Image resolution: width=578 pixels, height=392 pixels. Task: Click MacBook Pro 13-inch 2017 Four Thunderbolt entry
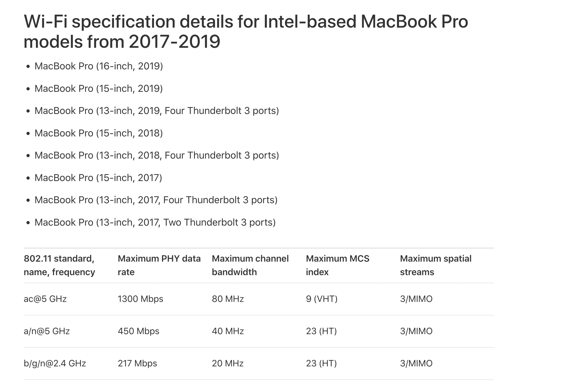pyautogui.click(x=156, y=200)
